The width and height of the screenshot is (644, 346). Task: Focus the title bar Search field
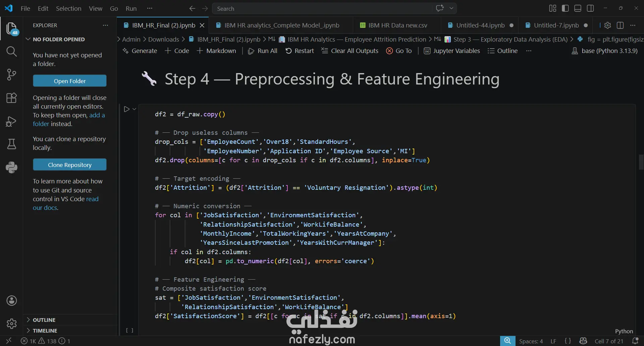click(x=322, y=8)
